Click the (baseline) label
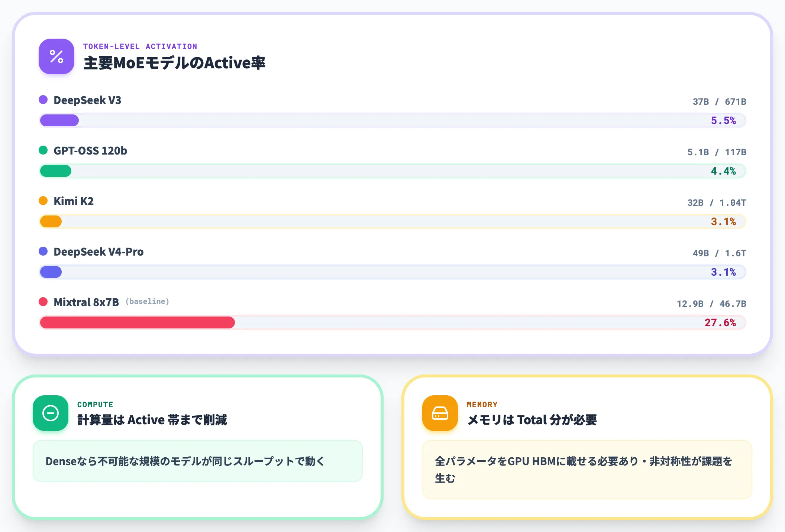Image resolution: width=785 pixels, height=532 pixels. click(x=147, y=302)
